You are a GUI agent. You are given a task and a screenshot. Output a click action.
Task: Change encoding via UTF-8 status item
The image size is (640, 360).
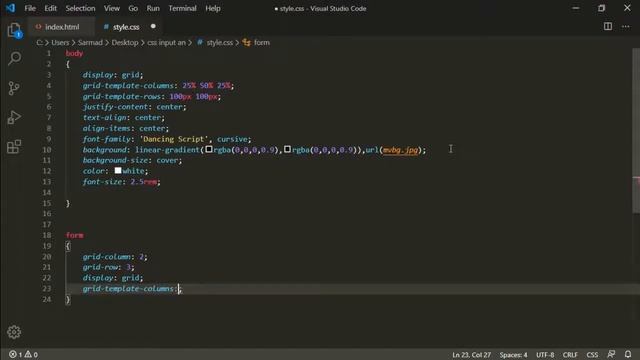click(545, 355)
